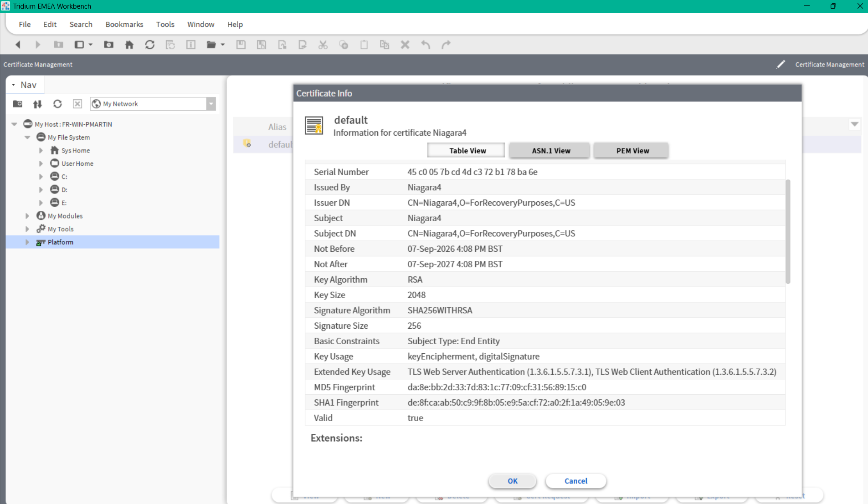Click the Open folder icon in toolbar
Viewport: 868px width, 504px height.
tap(211, 45)
